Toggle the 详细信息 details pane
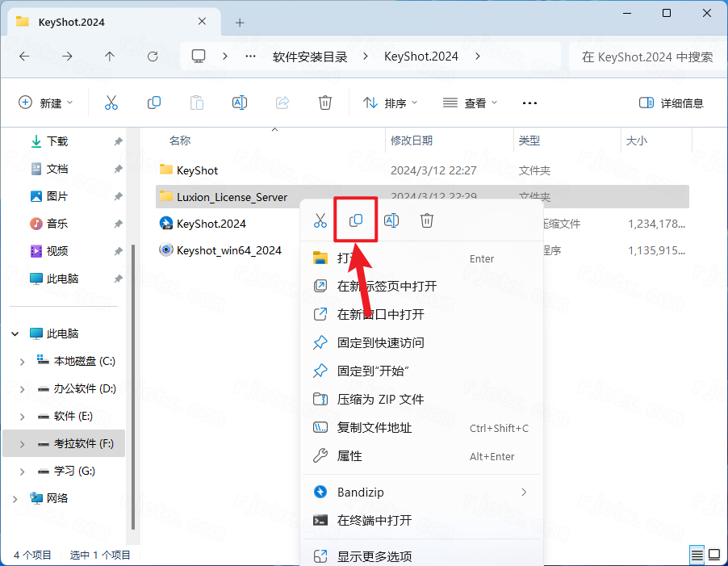 click(x=672, y=103)
